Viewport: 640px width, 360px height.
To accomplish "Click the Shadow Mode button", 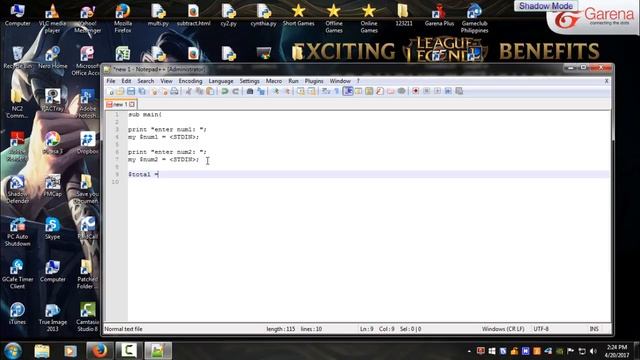I will point(546,6).
